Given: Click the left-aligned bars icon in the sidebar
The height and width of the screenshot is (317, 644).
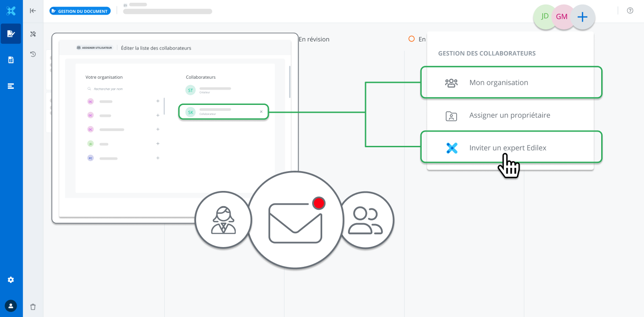Looking at the screenshot, I should pyautogui.click(x=11, y=86).
